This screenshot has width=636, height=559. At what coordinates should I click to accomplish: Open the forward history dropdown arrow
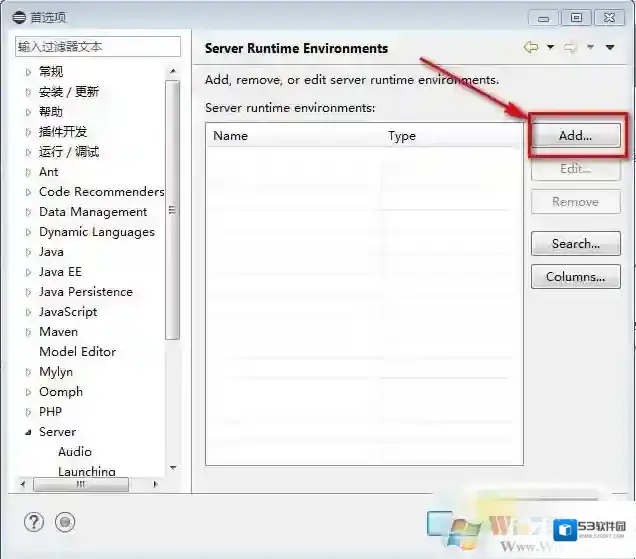point(590,48)
